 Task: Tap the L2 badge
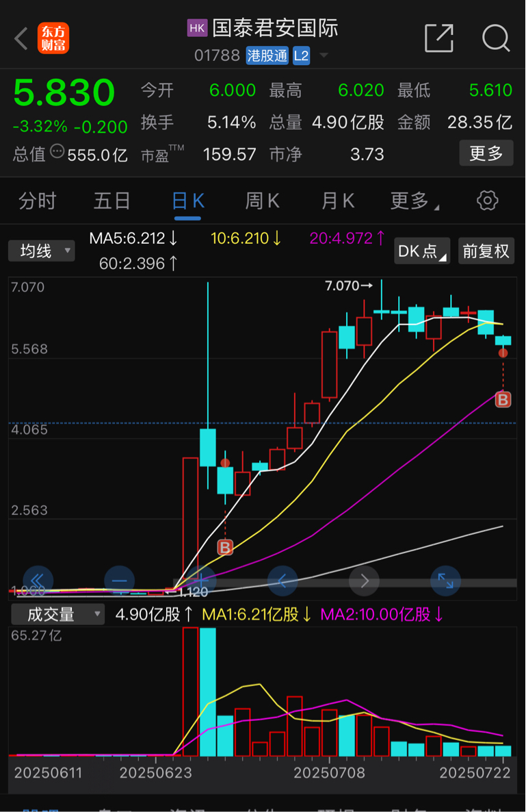click(x=302, y=55)
